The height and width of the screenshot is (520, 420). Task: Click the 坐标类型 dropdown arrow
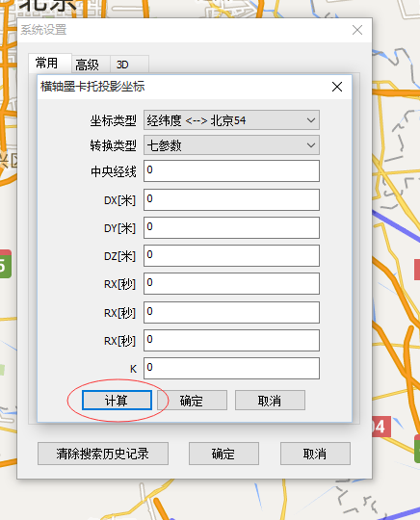(311, 120)
